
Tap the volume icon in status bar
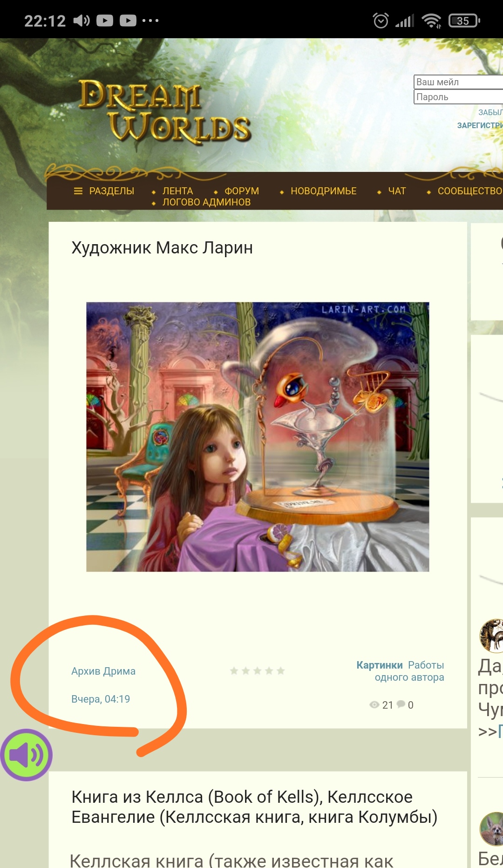[x=81, y=21]
